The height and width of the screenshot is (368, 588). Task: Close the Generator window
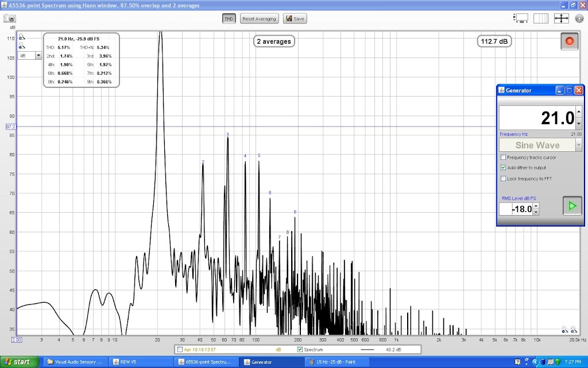pos(579,90)
